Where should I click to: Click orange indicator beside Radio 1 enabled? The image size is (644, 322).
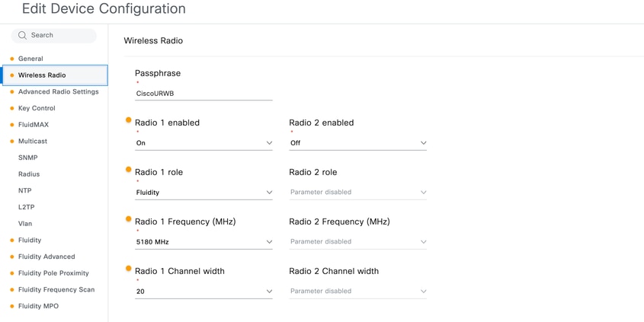coord(129,120)
